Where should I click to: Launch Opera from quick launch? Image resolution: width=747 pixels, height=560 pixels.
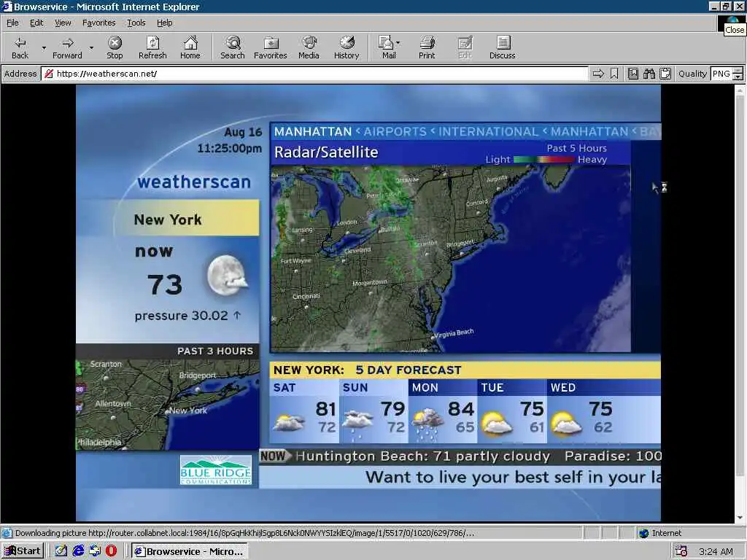(111, 551)
